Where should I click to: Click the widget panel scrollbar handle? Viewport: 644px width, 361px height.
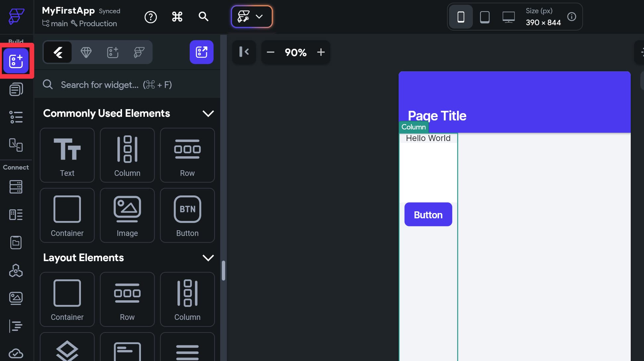224,270
